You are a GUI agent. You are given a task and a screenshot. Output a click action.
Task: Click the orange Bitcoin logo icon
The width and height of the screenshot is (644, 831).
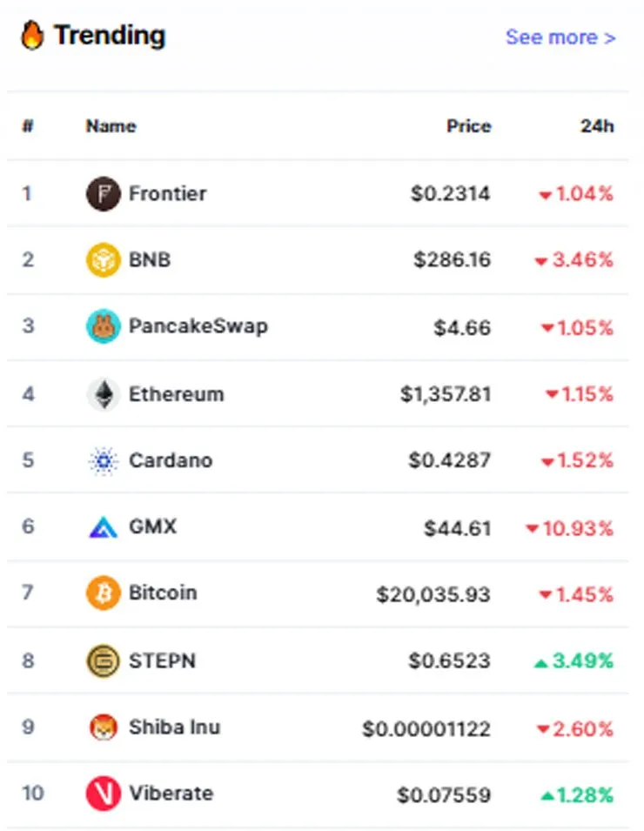[103, 593]
